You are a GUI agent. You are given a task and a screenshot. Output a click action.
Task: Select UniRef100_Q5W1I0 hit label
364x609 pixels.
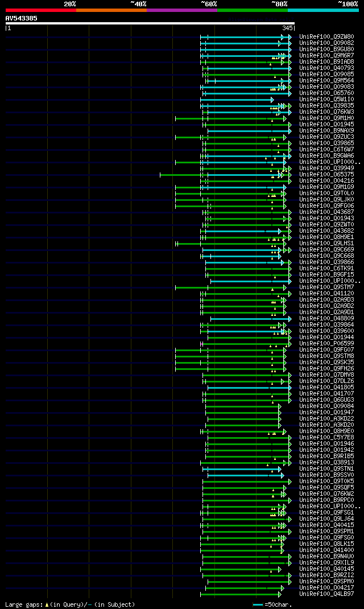(326, 100)
